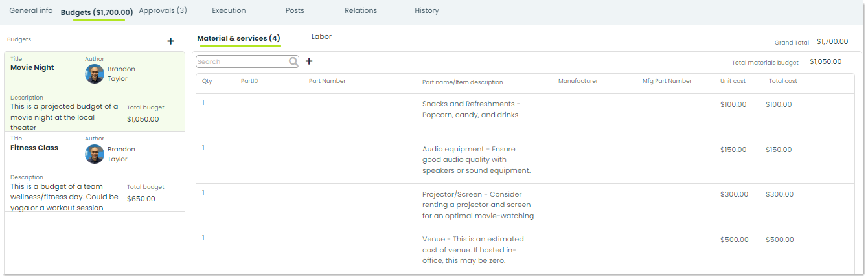Click Brandon Taylor avatar on Movie Night

point(95,74)
